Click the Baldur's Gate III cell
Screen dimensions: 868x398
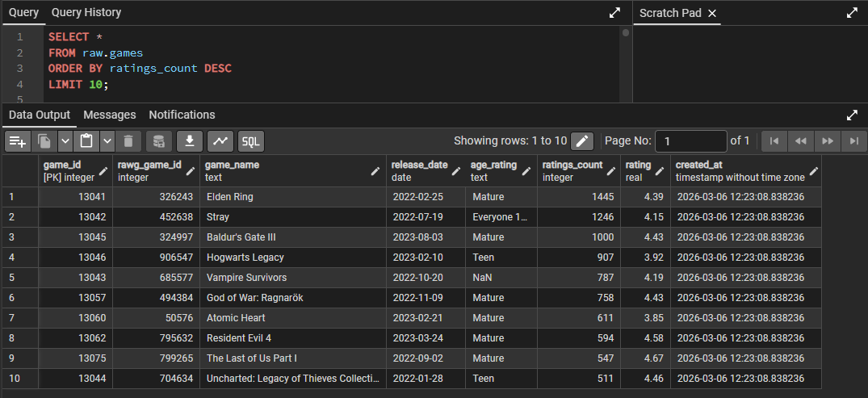point(293,237)
